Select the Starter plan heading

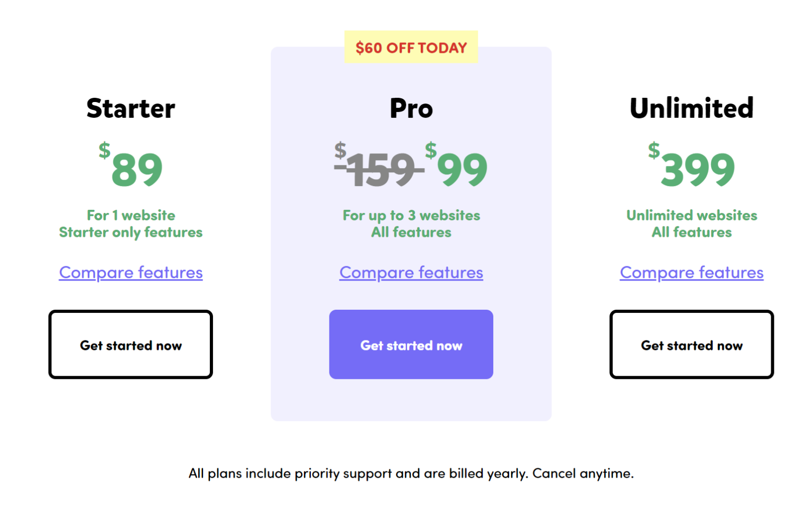[131, 108]
